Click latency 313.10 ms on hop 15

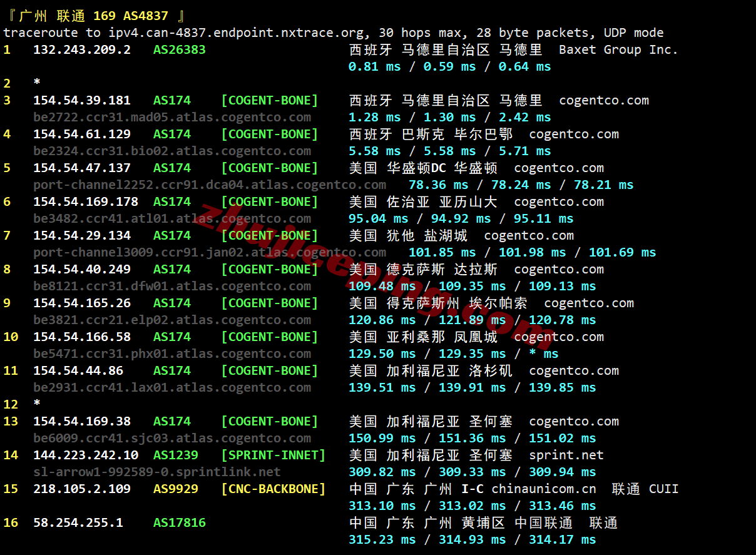point(382,506)
